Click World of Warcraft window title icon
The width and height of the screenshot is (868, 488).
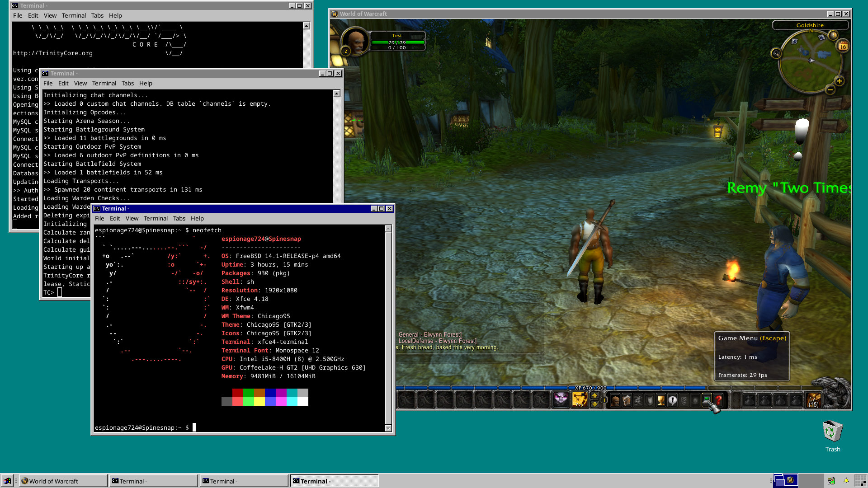pos(335,14)
